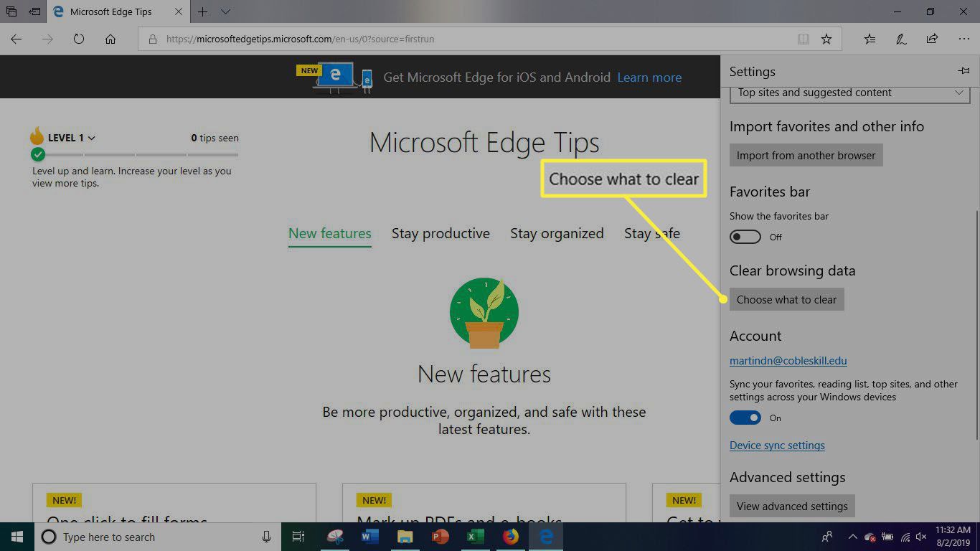This screenshot has width=980, height=551.
Task: Open People icon in system tray
Action: [827, 537]
